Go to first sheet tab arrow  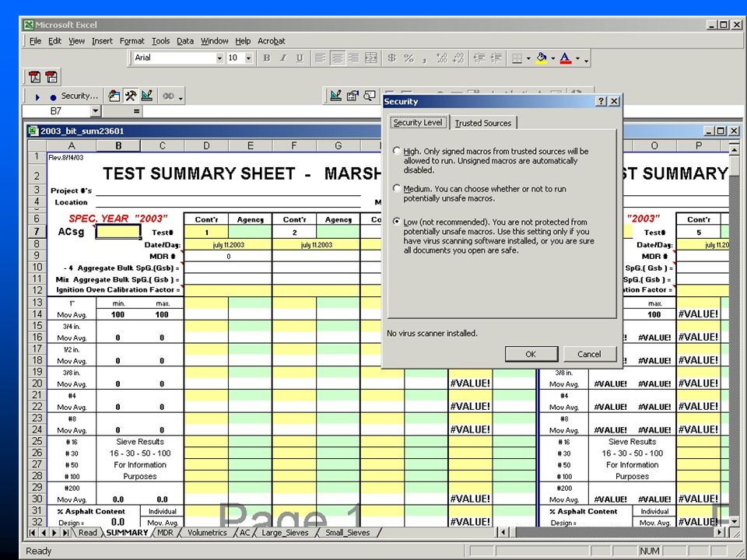pyautogui.click(x=33, y=532)
